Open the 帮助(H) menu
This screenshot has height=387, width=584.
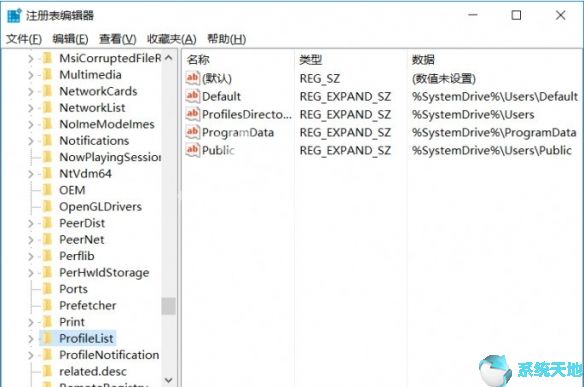226,39
